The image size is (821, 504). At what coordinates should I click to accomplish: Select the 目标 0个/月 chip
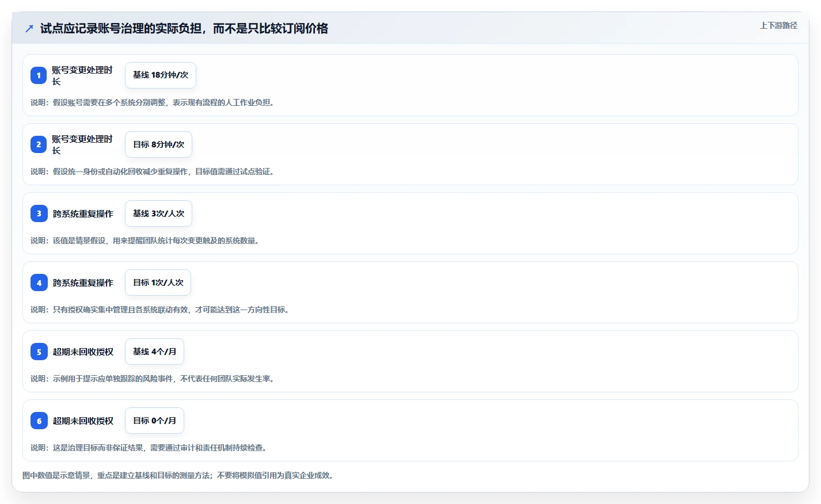coord(154,421)
